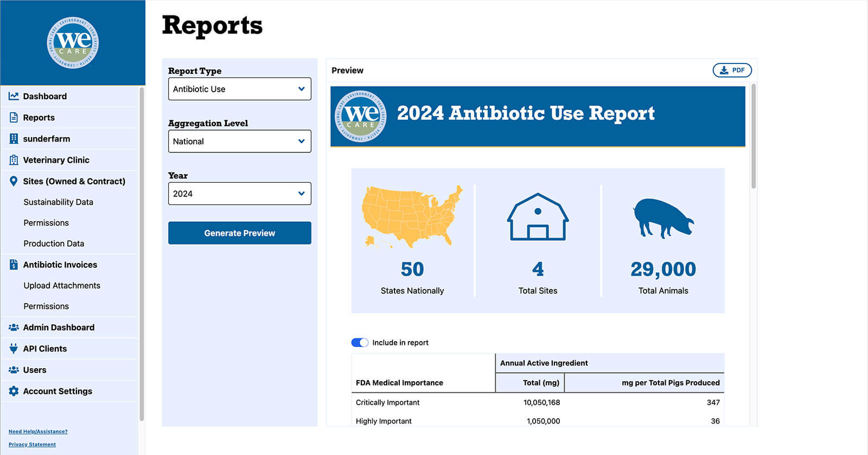The image size is (868, 455).
Task: Click the Critically Important table row
Action: pos(538,402)
